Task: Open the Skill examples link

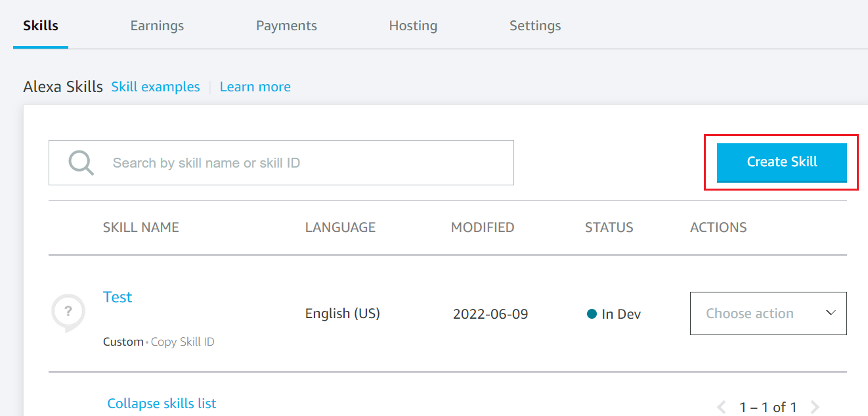Action: 156,87
